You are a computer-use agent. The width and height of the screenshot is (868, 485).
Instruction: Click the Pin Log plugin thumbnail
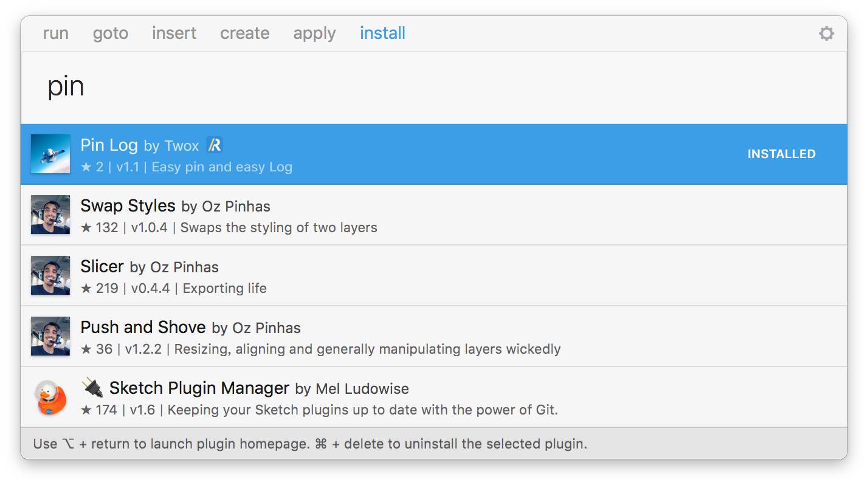point(50,154)
